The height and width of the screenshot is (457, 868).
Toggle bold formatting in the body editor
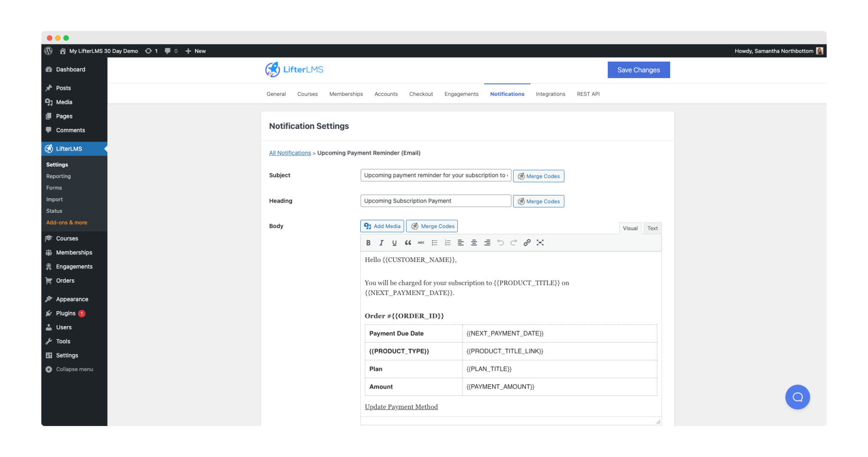click(x=368, y=242)
